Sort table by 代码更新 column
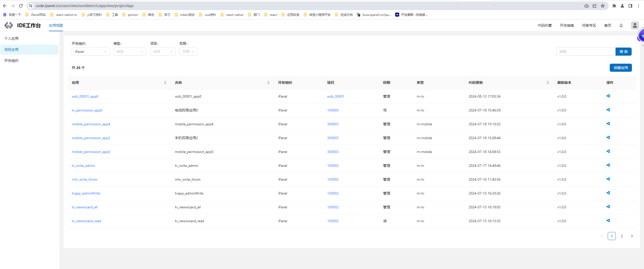 tap(548, 83)
